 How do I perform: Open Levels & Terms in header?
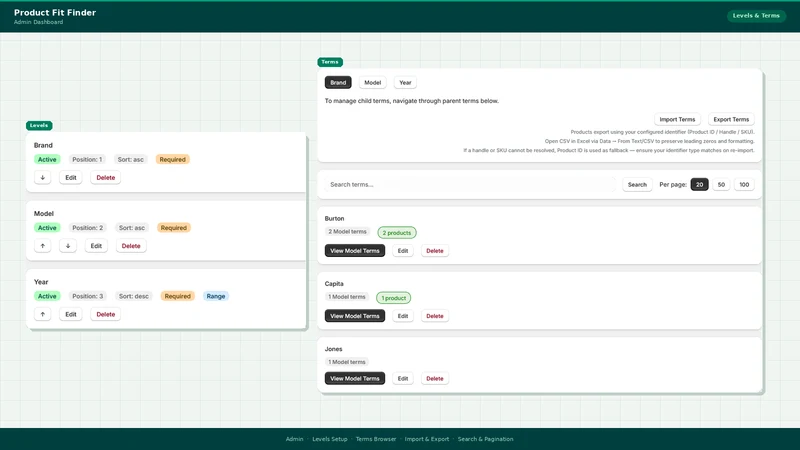click(756, 16)
